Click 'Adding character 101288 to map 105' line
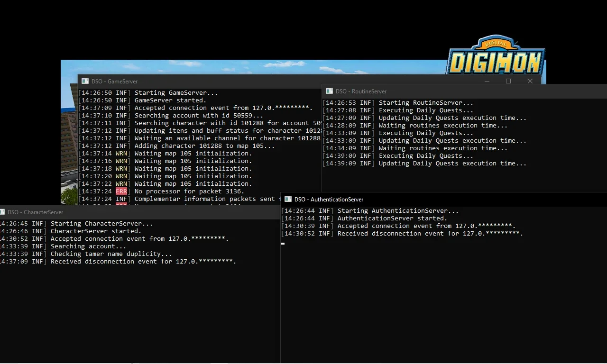Screen dimensions: 607x364 click(x=204, y=146)
